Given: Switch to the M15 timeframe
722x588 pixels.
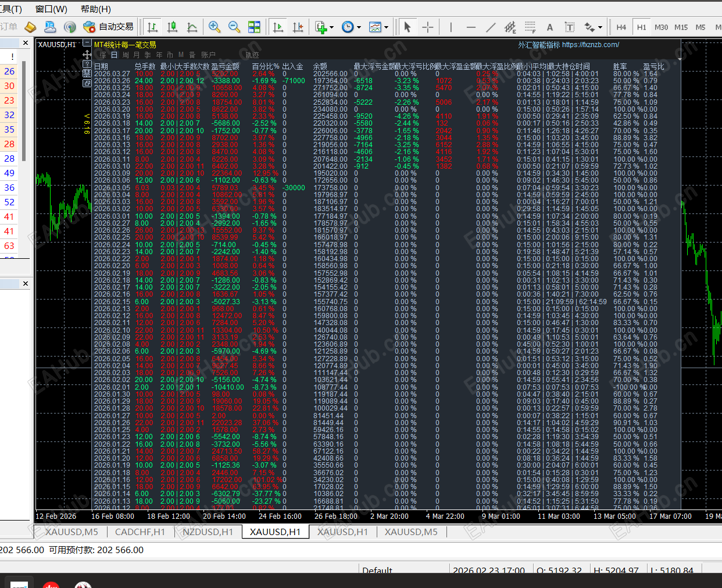Looking at the screenshot, I should click(681, 27).
